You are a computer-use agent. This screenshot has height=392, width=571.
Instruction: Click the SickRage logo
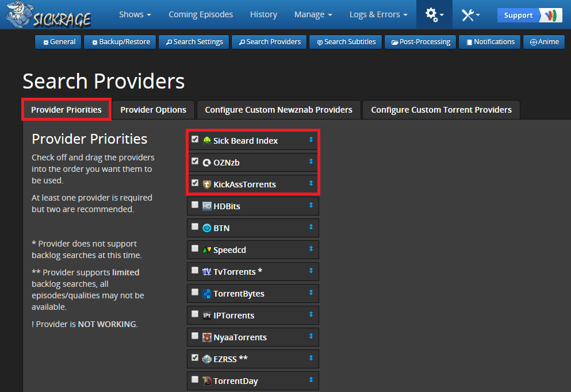click(48, 15)
